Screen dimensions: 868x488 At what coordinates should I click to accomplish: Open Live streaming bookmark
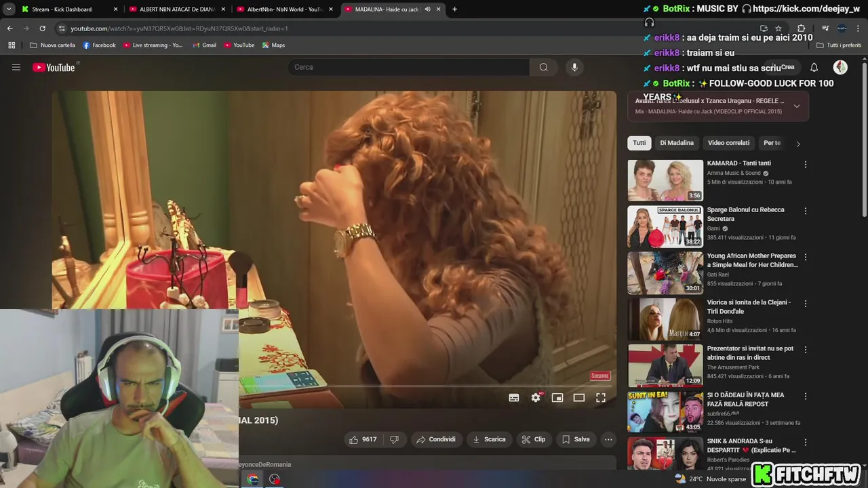153,45
